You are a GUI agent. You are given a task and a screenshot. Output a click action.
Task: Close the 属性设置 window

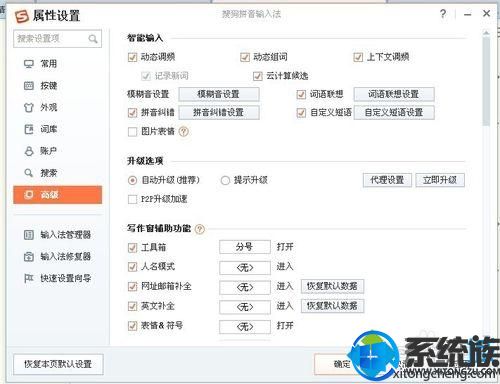(486, 13)
